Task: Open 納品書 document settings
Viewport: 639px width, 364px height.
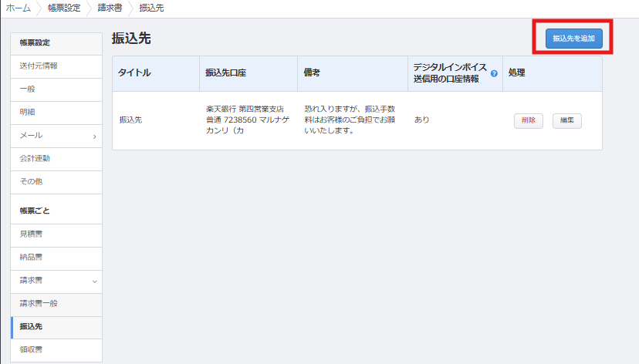Action: [x=31, y=257]
